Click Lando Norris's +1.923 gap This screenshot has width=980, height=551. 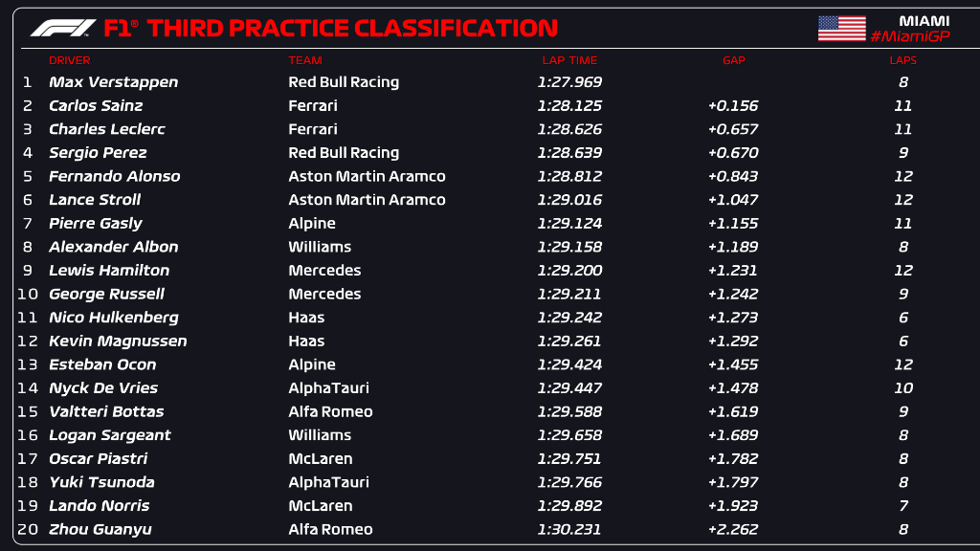tap(733, 506)
